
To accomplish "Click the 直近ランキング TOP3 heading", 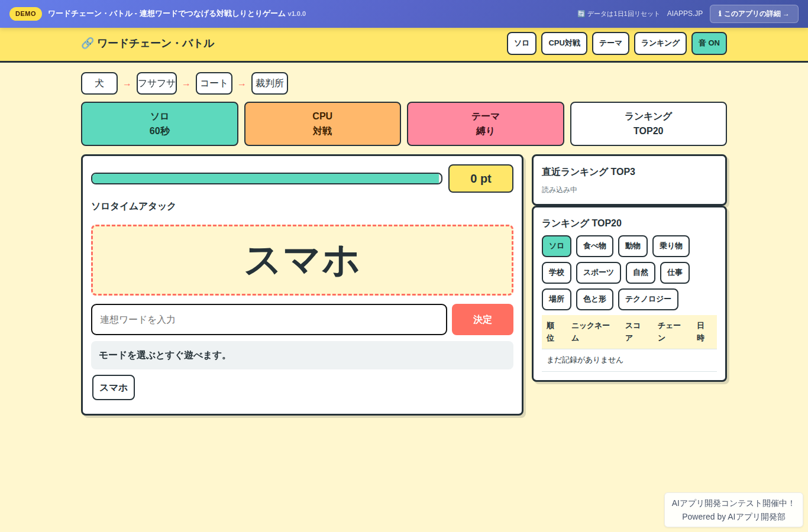I will (x=589, y=171).
